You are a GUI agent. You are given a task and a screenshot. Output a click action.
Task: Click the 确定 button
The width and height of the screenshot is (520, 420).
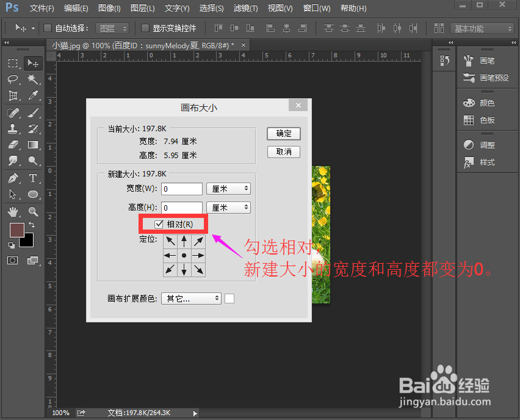point(284,133)
